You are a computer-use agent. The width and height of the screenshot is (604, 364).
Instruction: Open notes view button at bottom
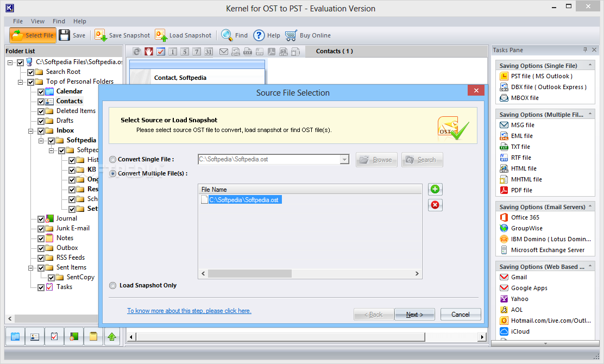93,337
